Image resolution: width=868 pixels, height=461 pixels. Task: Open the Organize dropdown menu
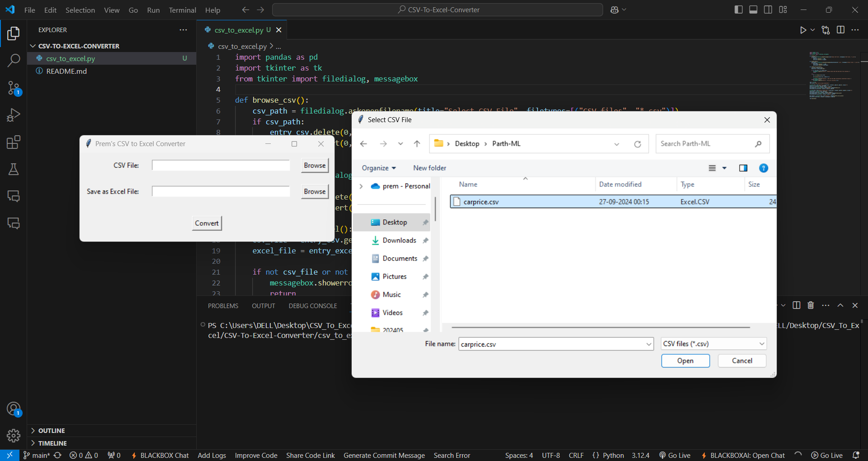379,168
